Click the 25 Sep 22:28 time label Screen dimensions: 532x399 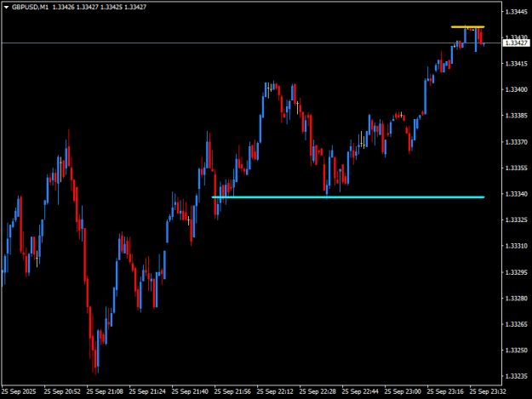click(x=317, y=391)
